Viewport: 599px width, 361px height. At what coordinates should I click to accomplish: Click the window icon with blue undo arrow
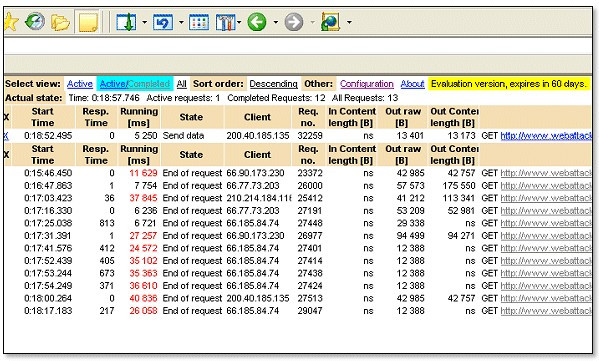point(163,22)
